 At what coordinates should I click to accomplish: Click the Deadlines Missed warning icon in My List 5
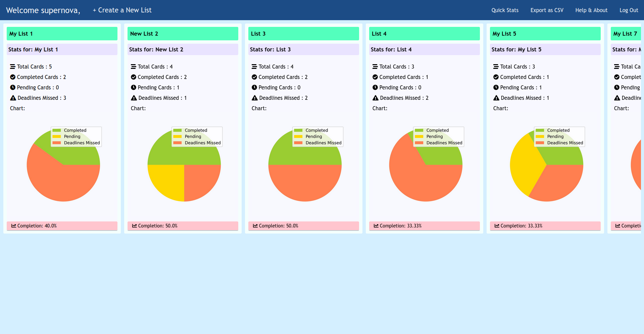tap(496, 98)
